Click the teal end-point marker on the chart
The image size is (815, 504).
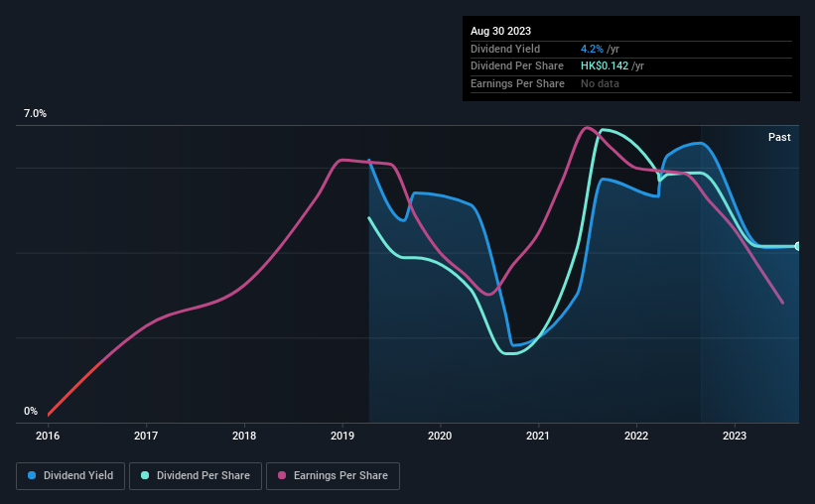[798, 246]
